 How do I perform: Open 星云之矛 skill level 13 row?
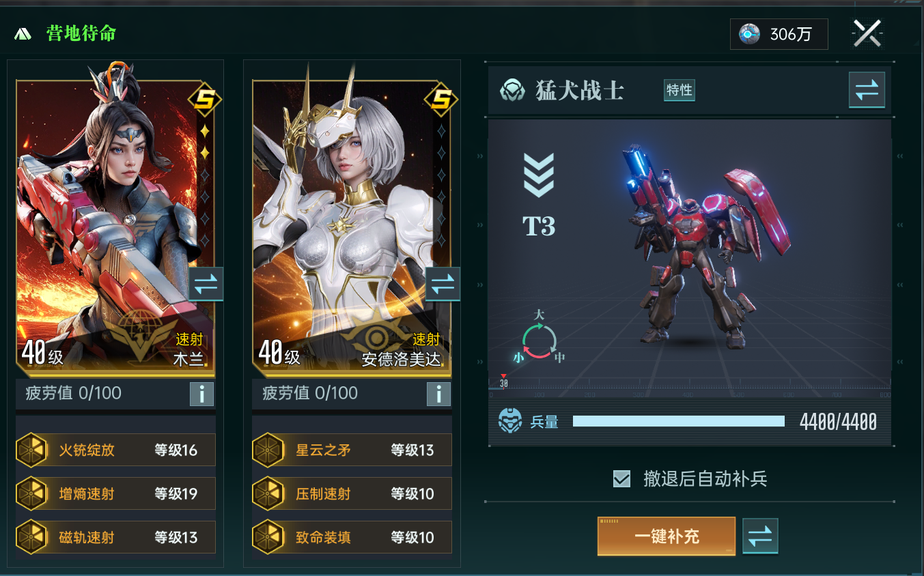pyautogui.click(x=352, y=450)
